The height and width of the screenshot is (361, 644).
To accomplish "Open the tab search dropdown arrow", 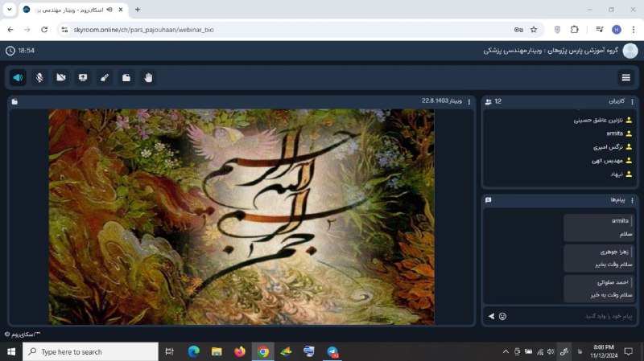I will tap(9, 10).
